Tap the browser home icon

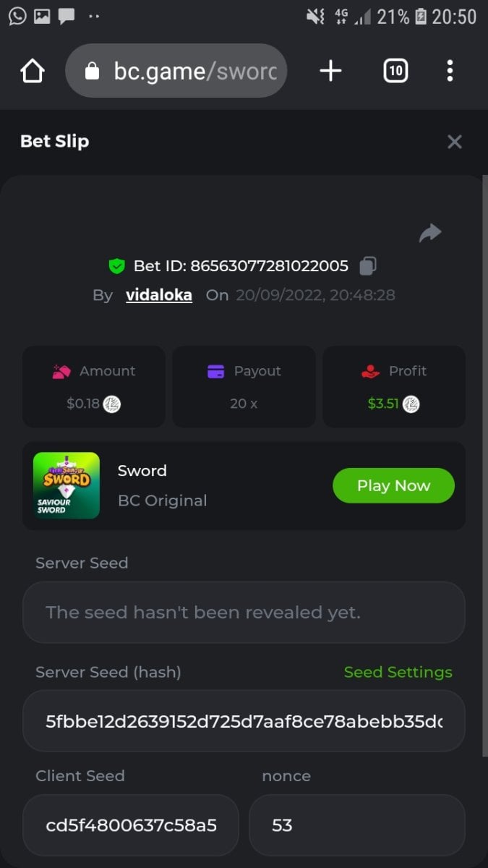[x=33, y=71]
